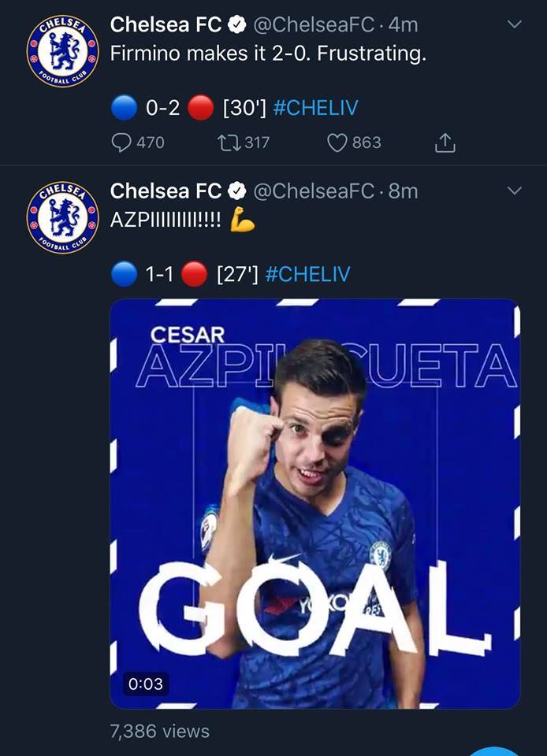Viewport: 547px width, 756px height.
Task: Retweet the Firmino 2-0 tweet
Action: click(228, 143)
